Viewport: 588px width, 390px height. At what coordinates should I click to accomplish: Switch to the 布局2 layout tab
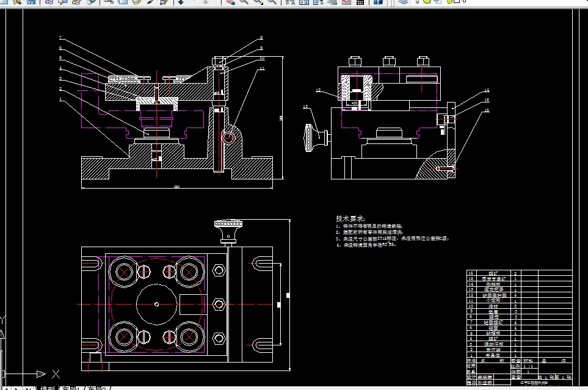(x=96, y=388)
